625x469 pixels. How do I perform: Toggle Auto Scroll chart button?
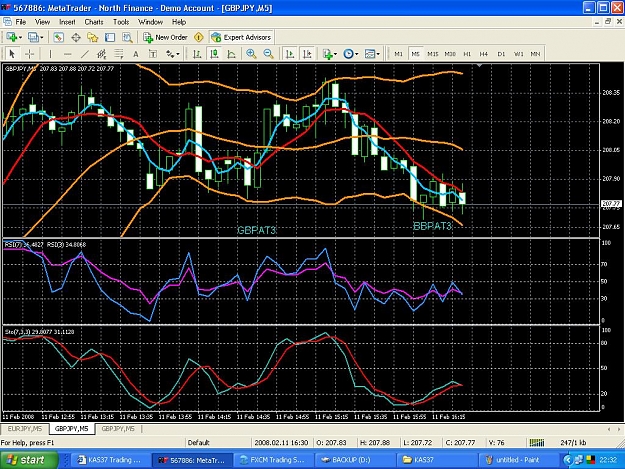click(290, 53)
